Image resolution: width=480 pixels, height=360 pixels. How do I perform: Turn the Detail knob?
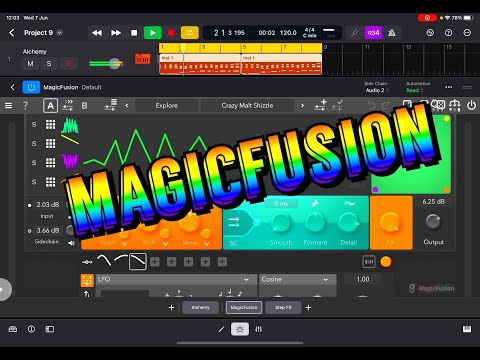click(349, 222)
